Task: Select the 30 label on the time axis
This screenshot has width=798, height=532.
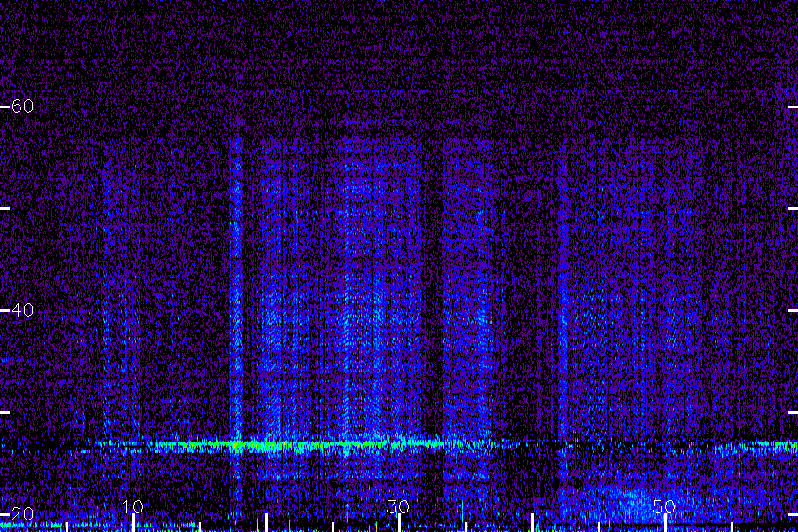Action: (x=398, y=506)
